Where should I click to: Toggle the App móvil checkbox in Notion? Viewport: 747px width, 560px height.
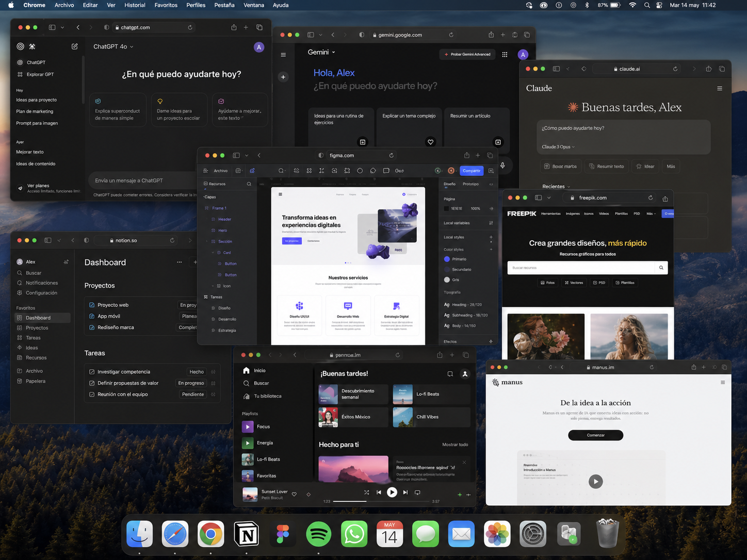[92, 316]
